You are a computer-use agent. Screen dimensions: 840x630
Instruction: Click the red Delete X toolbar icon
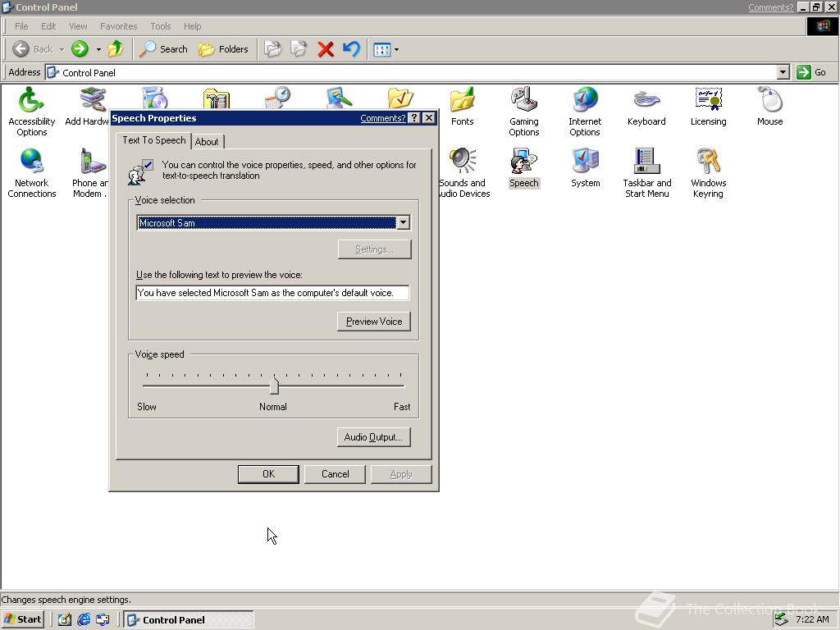coord(325,49)
